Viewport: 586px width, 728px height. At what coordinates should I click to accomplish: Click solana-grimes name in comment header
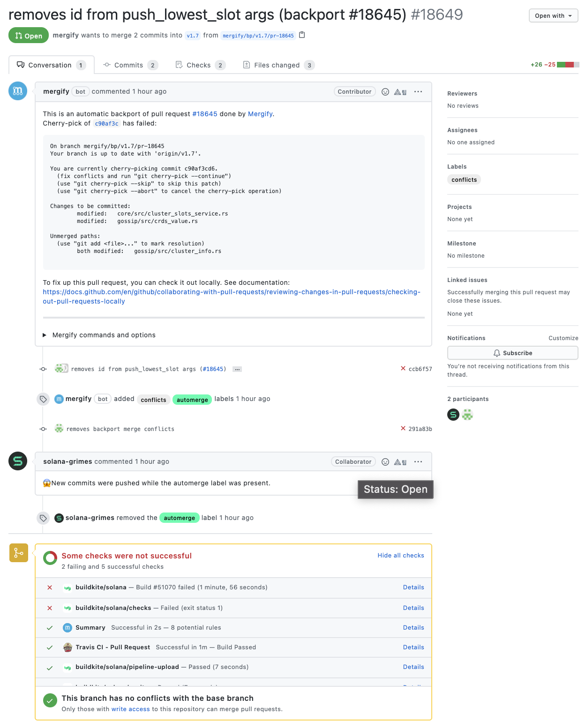68,461
